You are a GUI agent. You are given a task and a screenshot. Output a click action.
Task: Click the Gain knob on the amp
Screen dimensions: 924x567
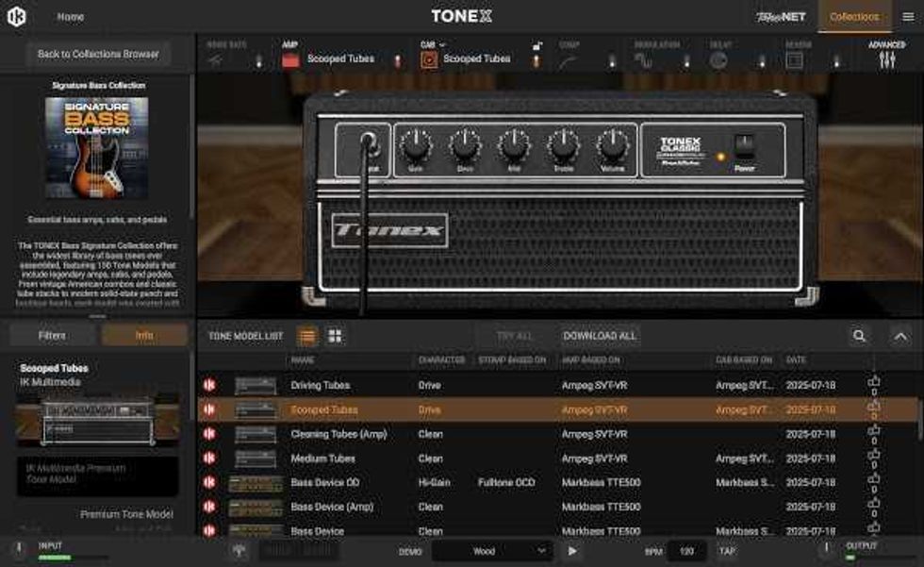416,145
